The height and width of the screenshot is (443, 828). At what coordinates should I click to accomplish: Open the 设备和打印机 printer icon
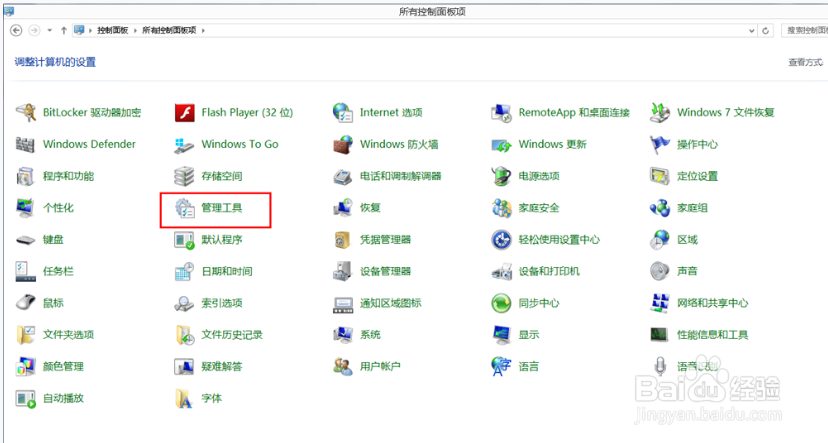pos(501,271)
